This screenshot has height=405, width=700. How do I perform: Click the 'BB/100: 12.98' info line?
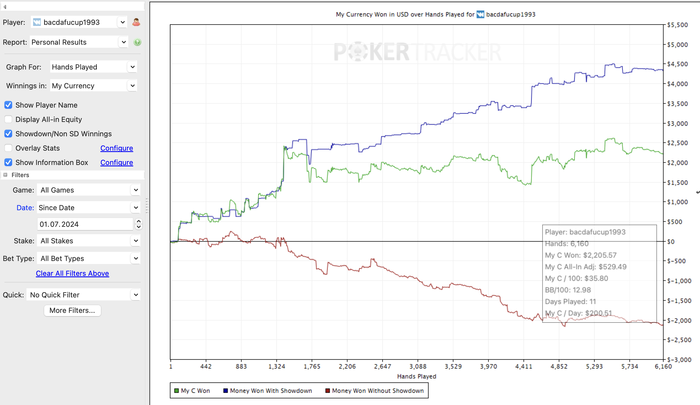568,290
